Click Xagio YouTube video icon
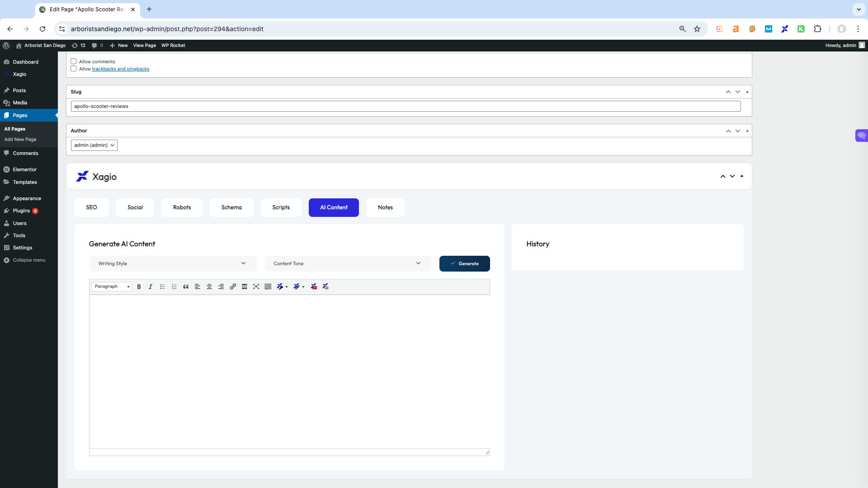 314,286
